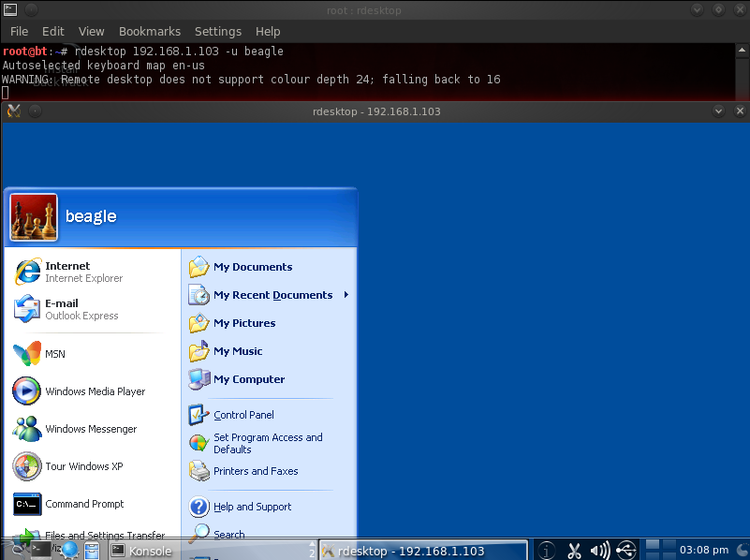Click the beagle user chess picture
The width and height of the screenshot is (750, 560).
coord(34,216)
